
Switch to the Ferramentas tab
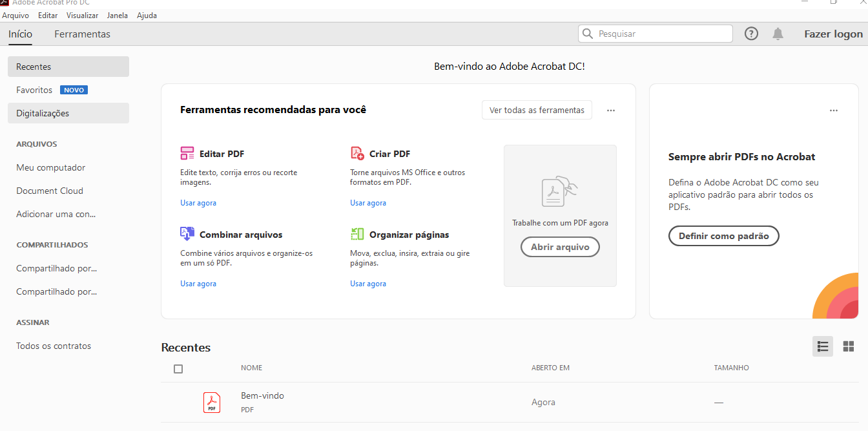pyautogui.click(x=82, y=34)
